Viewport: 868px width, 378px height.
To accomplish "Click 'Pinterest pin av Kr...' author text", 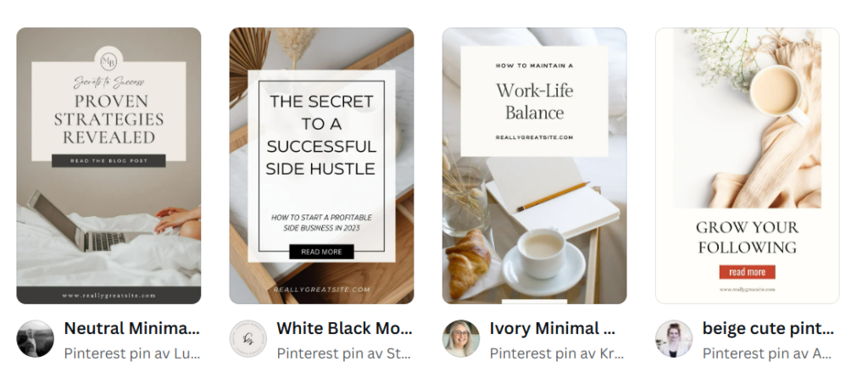I will [x=557, y=353].
